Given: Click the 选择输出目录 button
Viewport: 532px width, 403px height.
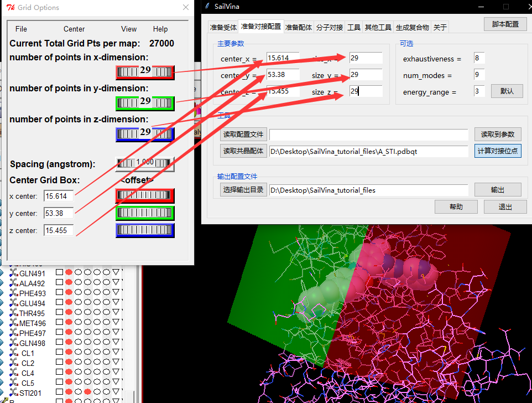Looking at the screenshot, I should [243, 190].
